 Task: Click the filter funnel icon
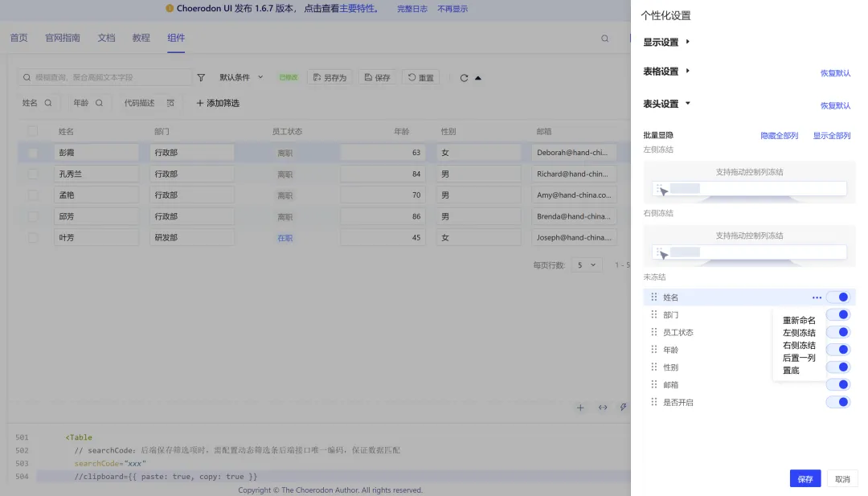coord(201,77)
